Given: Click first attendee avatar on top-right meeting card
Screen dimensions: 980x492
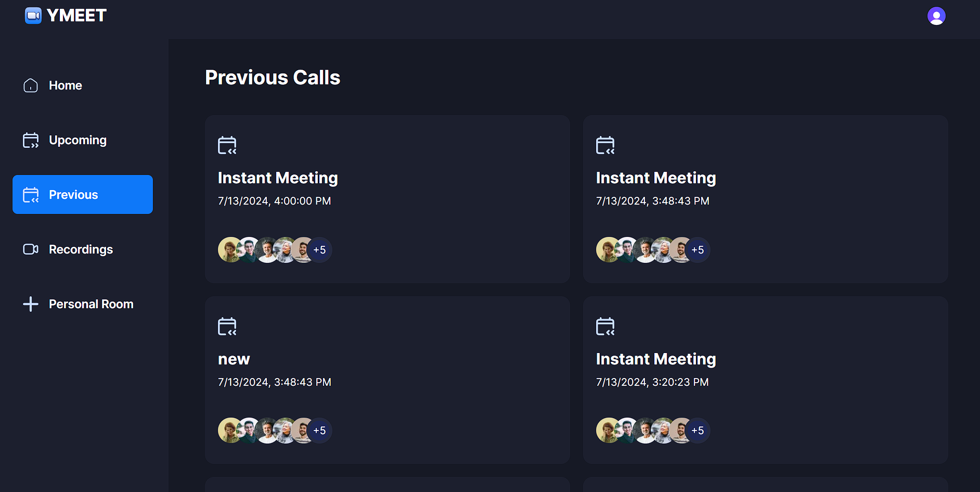Looking at the screenshot, I should coord(607,250).
